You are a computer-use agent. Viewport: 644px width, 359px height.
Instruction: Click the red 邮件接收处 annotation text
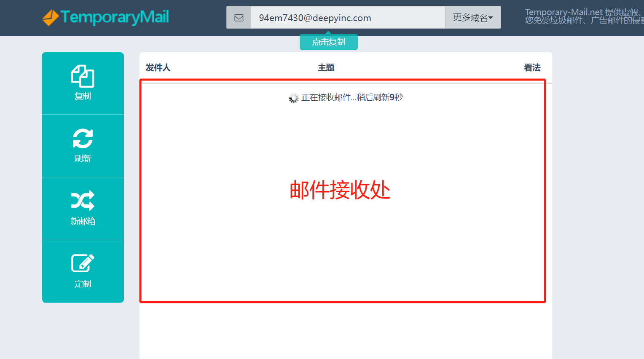(x=340, y=190)
